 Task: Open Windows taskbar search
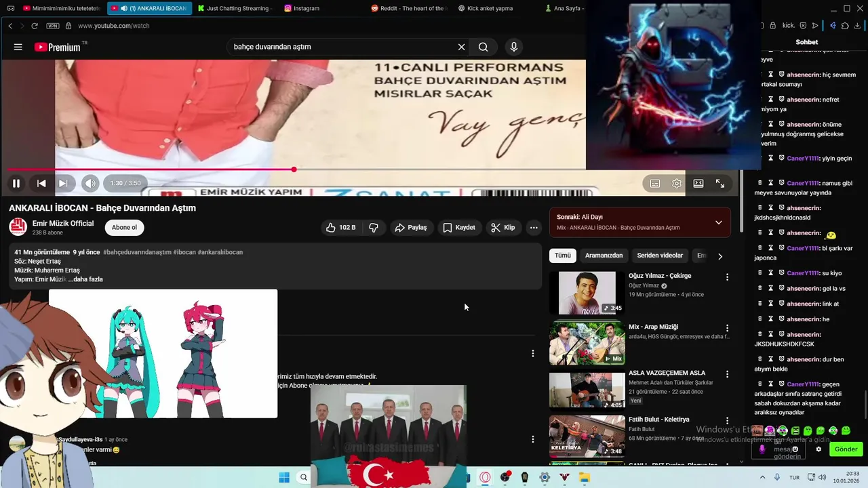[x=304, y=478]
